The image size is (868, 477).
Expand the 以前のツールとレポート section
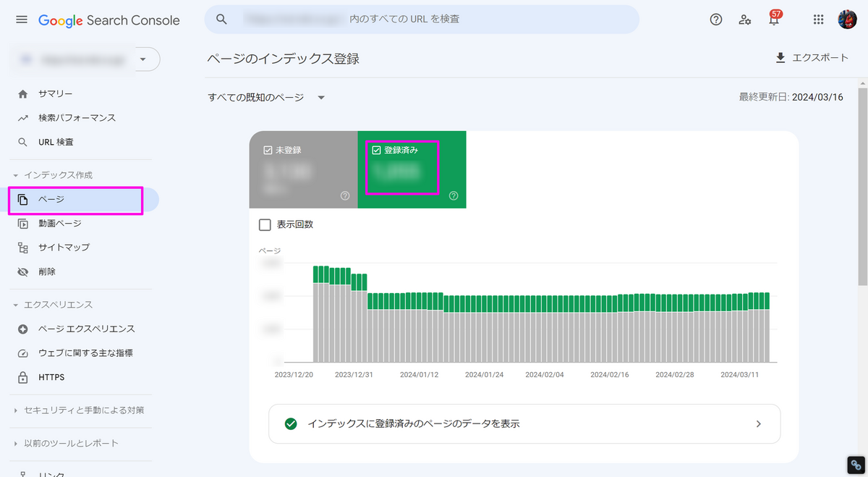tap(66, 443)
